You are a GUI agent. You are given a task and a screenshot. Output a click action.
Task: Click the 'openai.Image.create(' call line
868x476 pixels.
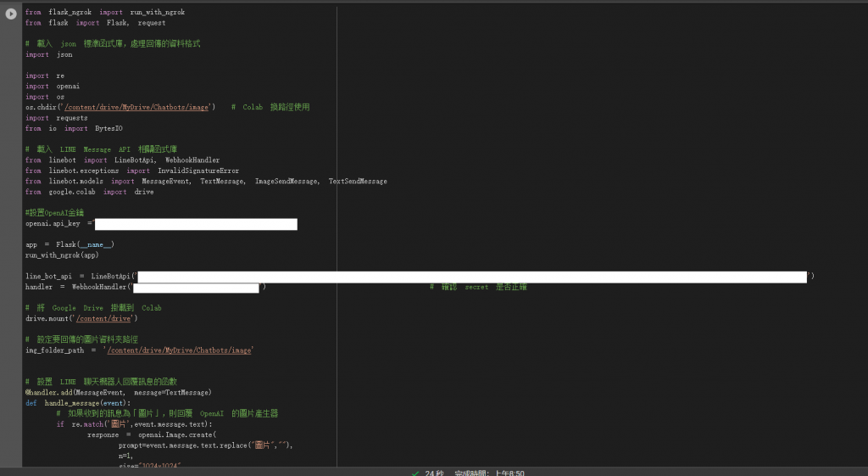(152, 435)
